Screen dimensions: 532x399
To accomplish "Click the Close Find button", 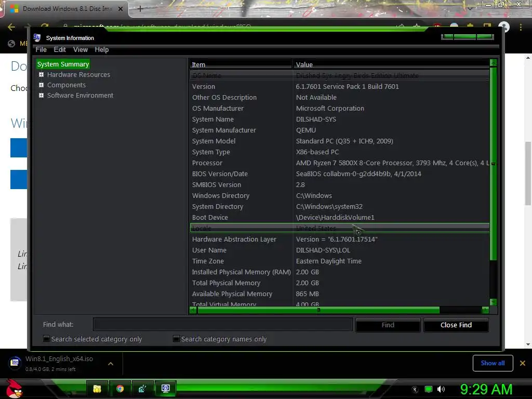I will point(456,325).
